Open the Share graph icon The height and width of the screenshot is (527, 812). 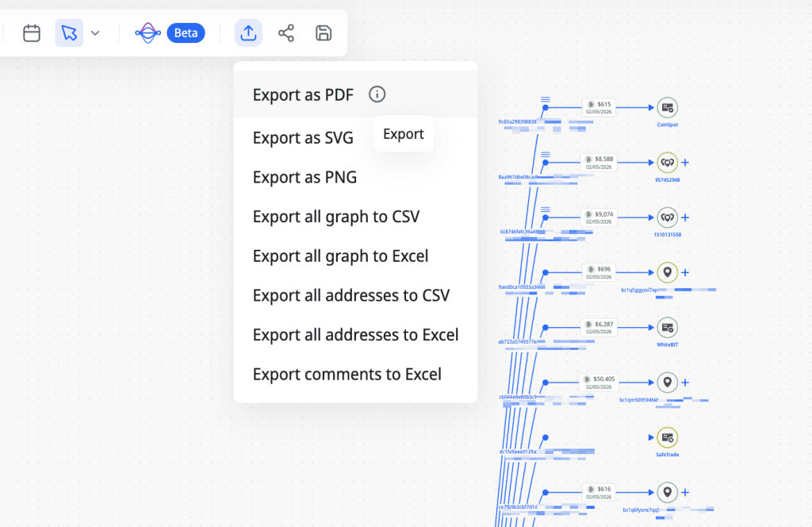285,33
